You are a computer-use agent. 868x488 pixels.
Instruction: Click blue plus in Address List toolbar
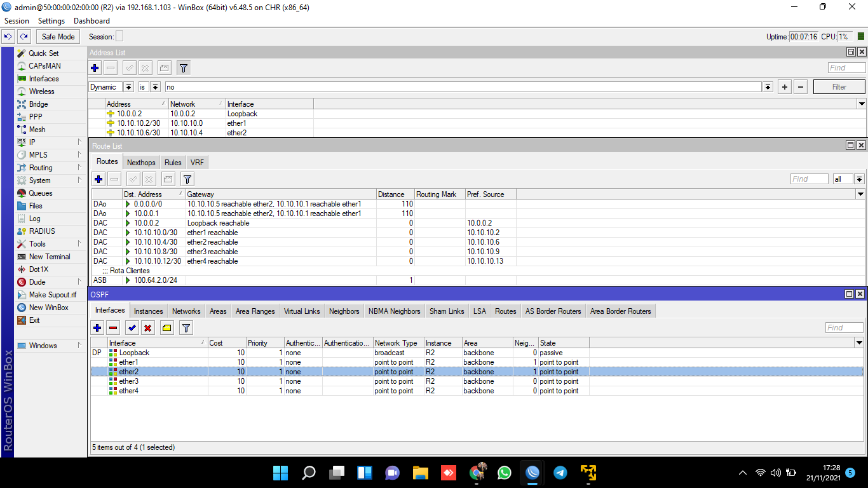click(x=95, y=68)
